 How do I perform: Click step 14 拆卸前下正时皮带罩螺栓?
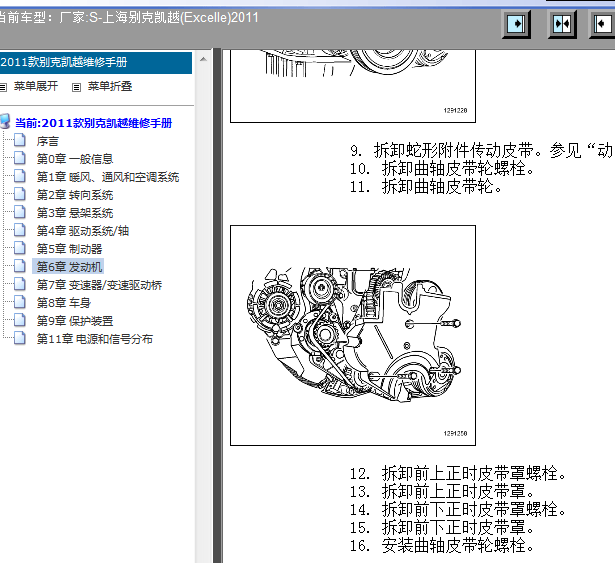[458, 510]
